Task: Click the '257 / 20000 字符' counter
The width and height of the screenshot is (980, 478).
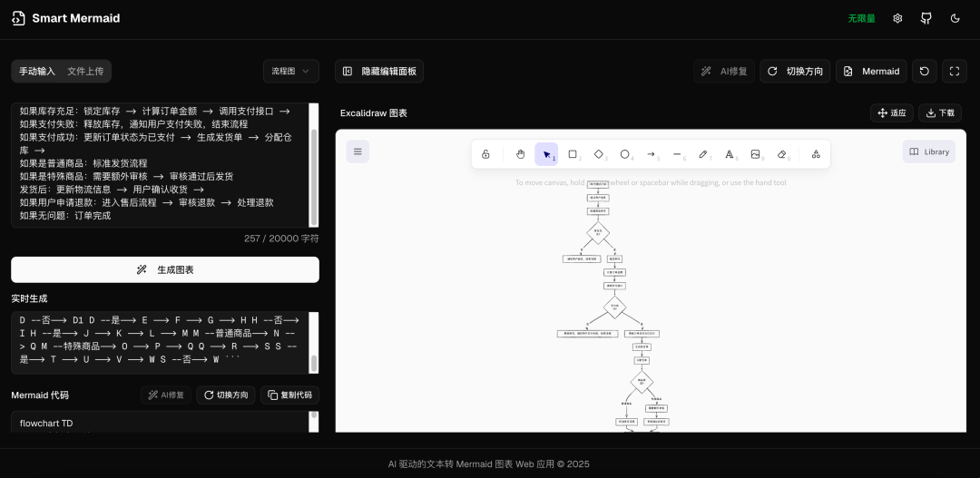Action: pos(281,239)
